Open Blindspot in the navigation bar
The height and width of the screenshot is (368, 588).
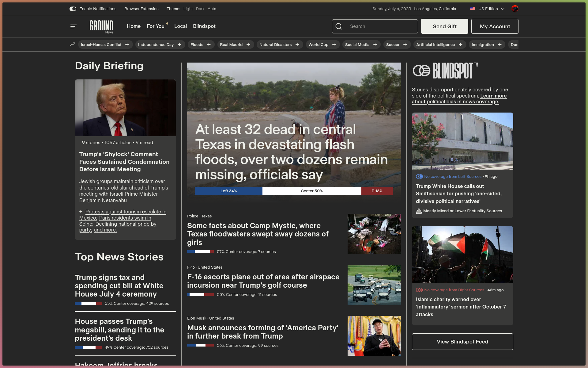pyautogui.click(x=204, y=26)
